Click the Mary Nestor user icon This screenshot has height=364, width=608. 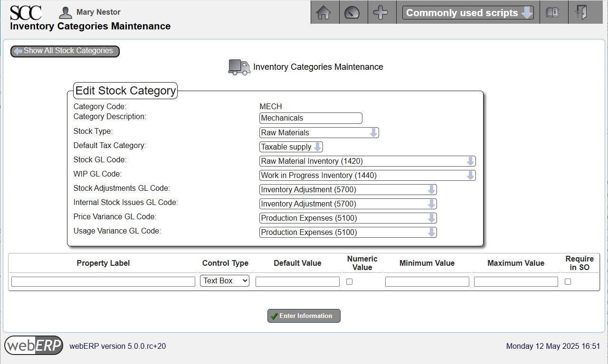point(66,12)
